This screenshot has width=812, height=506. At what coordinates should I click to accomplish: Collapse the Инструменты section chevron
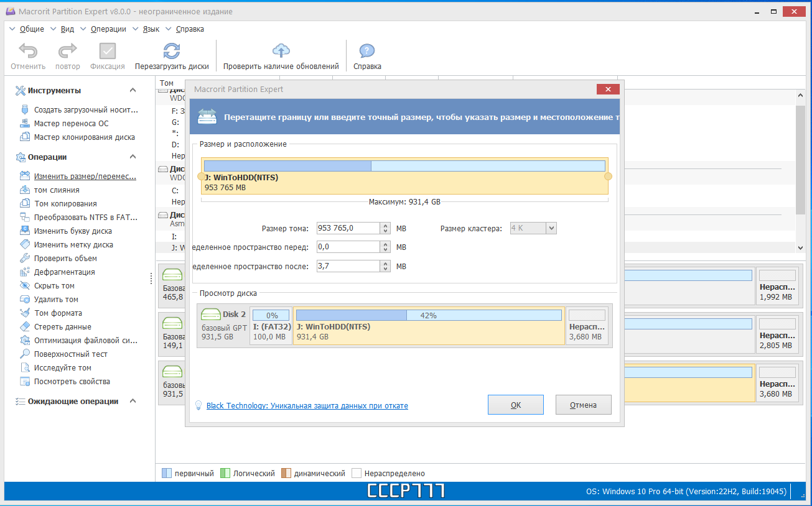(x=133, y=90)
